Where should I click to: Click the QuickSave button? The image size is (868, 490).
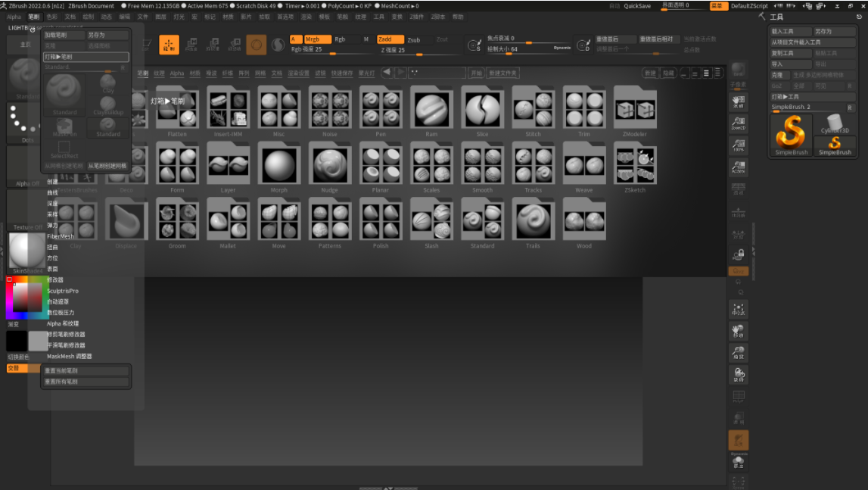pos(637,5)
